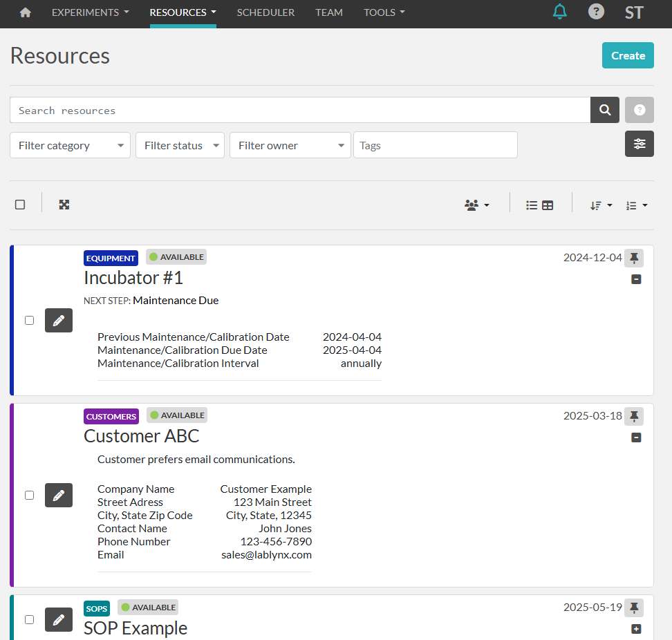The image size is (672, 640).
Task: Open the Filter status dropdown
Action: (180, 145)
